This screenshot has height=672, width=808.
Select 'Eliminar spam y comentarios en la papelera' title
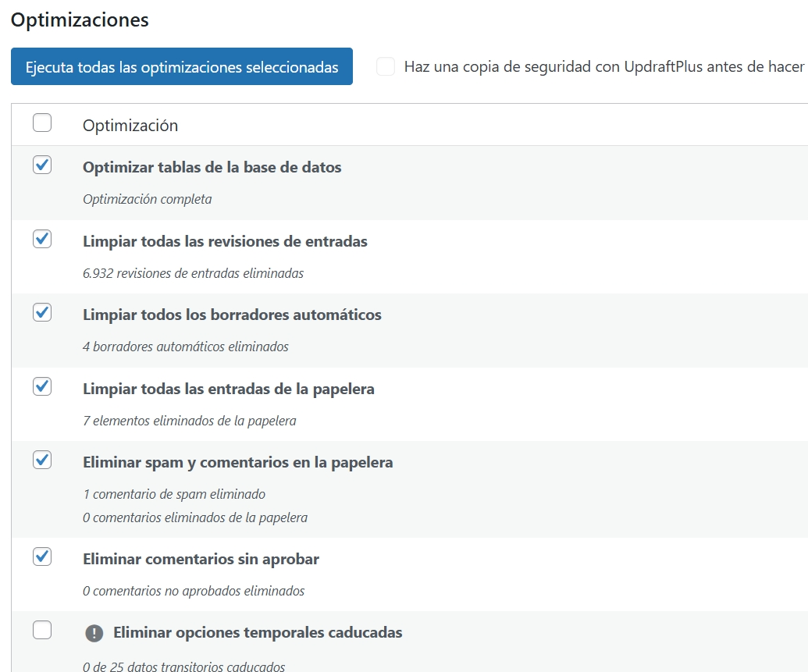(x=237, y=462)
